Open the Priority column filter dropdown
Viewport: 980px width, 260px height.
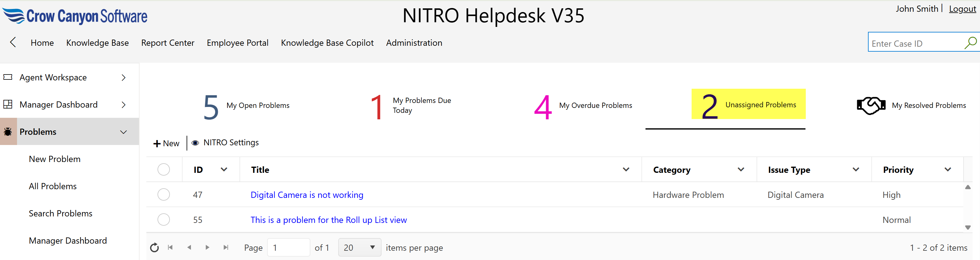click(948, 169)
